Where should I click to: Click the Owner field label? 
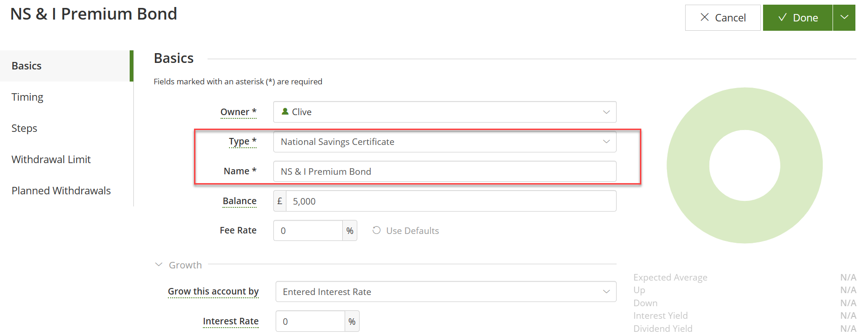[x=238, y=112]
